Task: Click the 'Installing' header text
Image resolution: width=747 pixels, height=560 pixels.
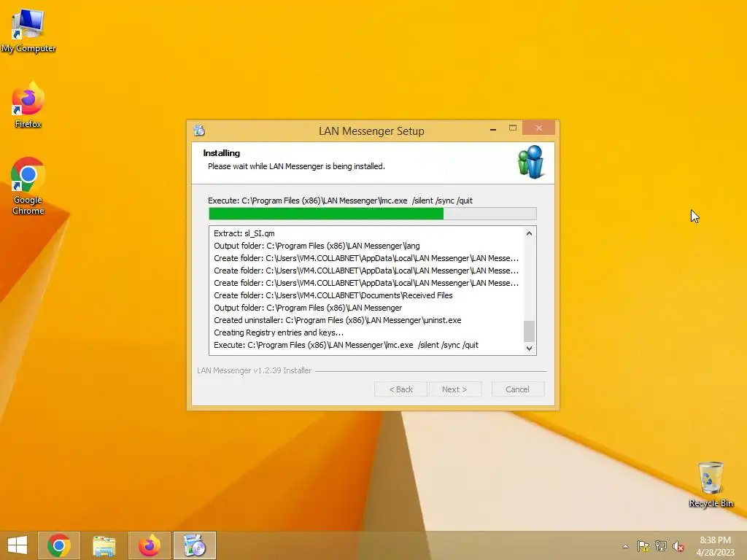Action: (x=222, y=153)
